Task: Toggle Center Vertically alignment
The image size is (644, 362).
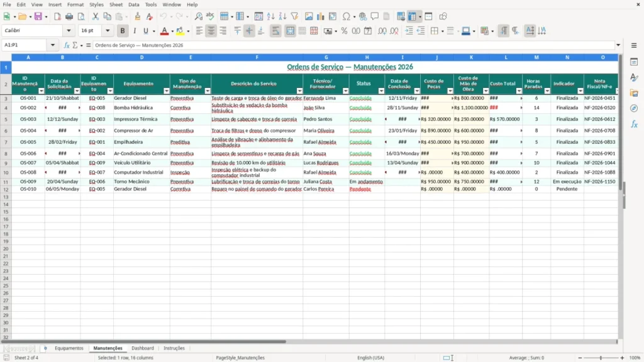Action: click(x=249, y=31)
